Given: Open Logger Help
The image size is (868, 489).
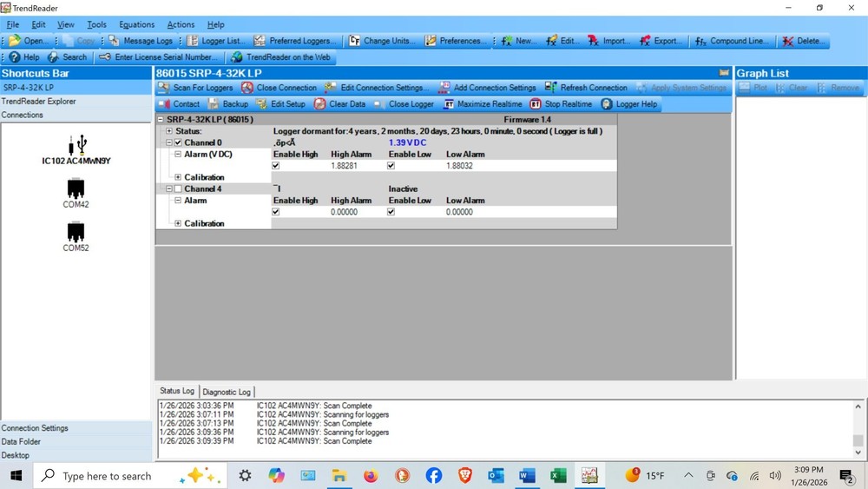Looking at the screenshot, I should tap(607, 104).
